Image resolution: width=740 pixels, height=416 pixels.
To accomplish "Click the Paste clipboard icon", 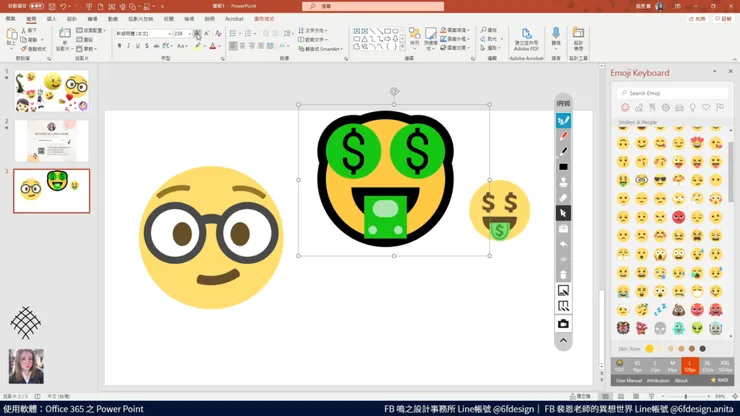I will (11, 34).
